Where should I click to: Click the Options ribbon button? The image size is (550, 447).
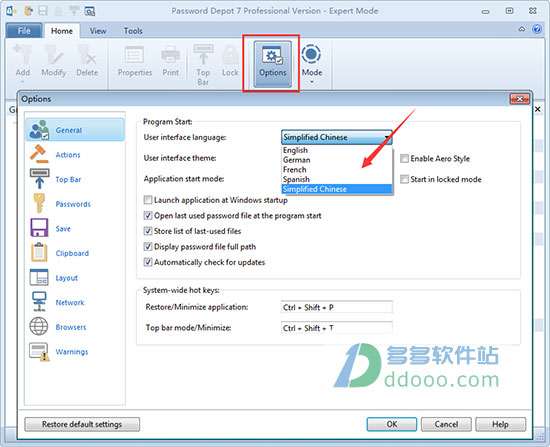(273, 64)
